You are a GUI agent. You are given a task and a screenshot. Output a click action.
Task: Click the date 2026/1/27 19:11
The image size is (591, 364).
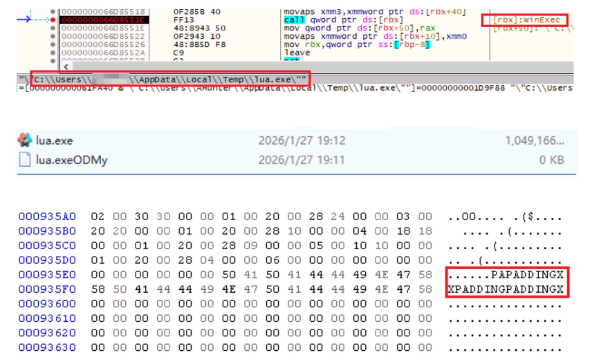pyautogui.click(x=302, y=160)
